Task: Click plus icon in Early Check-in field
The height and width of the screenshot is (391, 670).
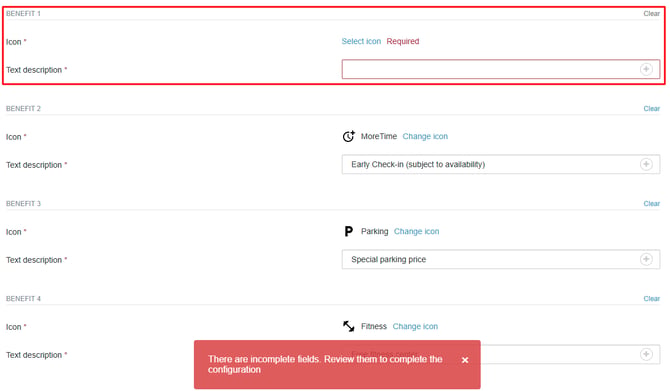Action: click(646, 165)
